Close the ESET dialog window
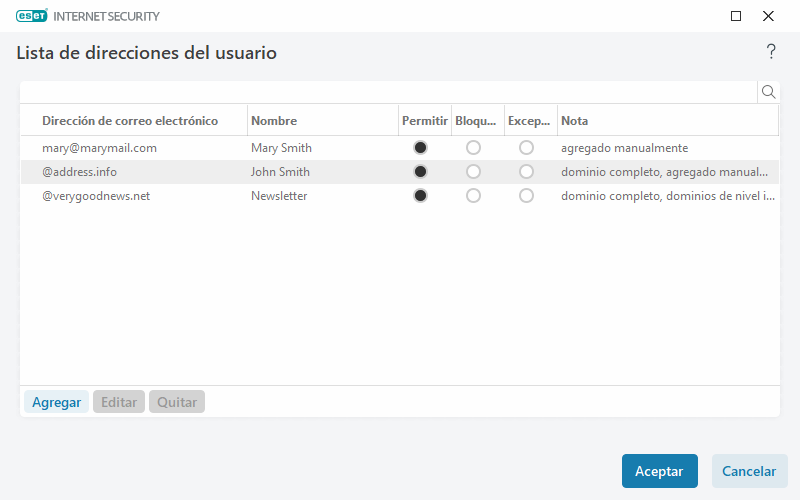Screen dimensions: 800x500 point(768,16)
